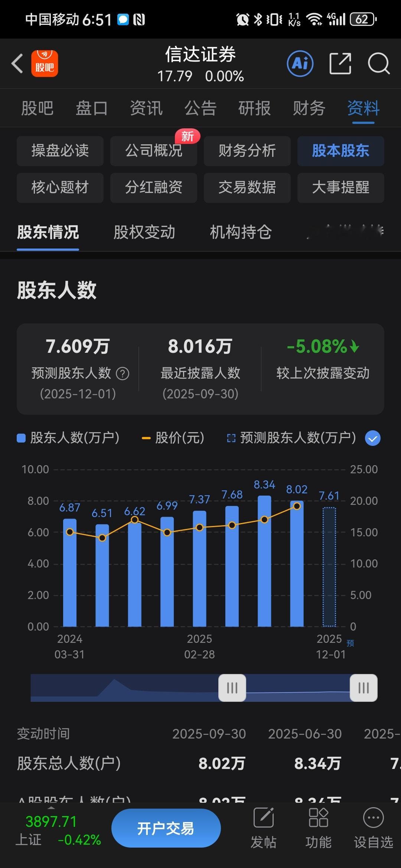
Task: Tap the message notification status icon
Action: coord(123,19)
